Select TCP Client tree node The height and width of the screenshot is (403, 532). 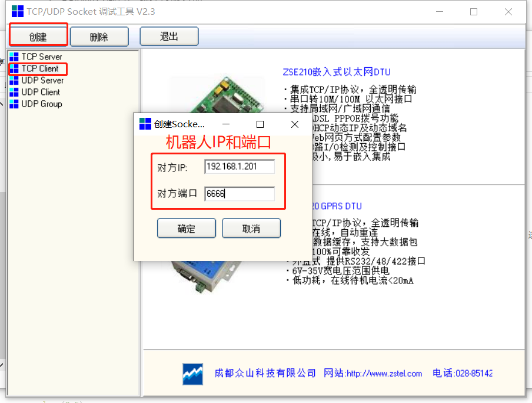[x=40, y=68]
